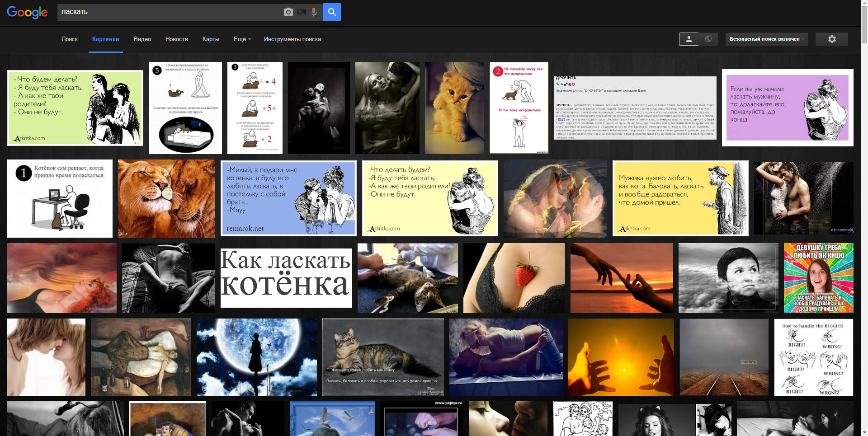Click Инструменты поиска button
868x436 pixels.
point(292,39)
